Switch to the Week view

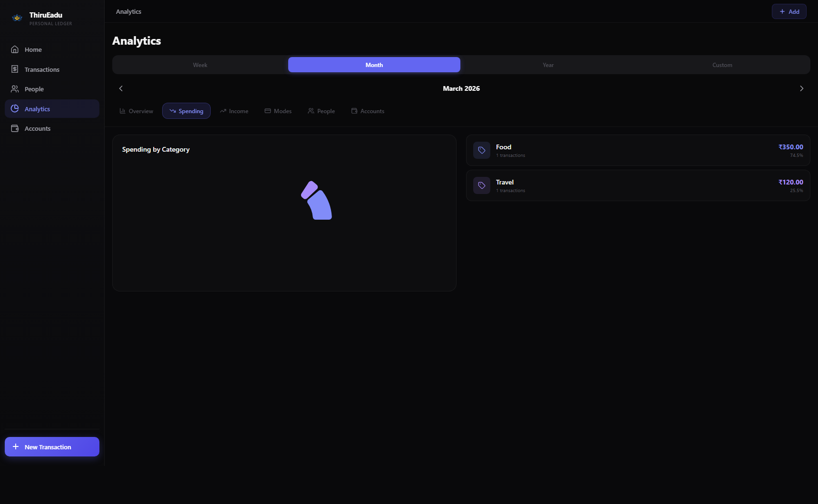pyautogui.click(x=200, y=65)
